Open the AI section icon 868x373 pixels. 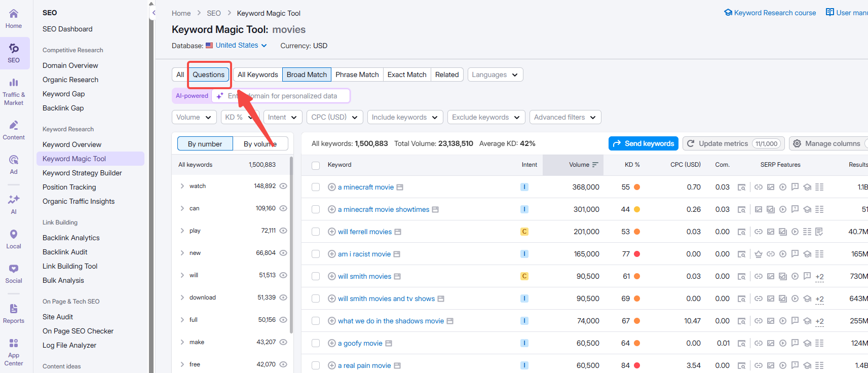point(14,204)
